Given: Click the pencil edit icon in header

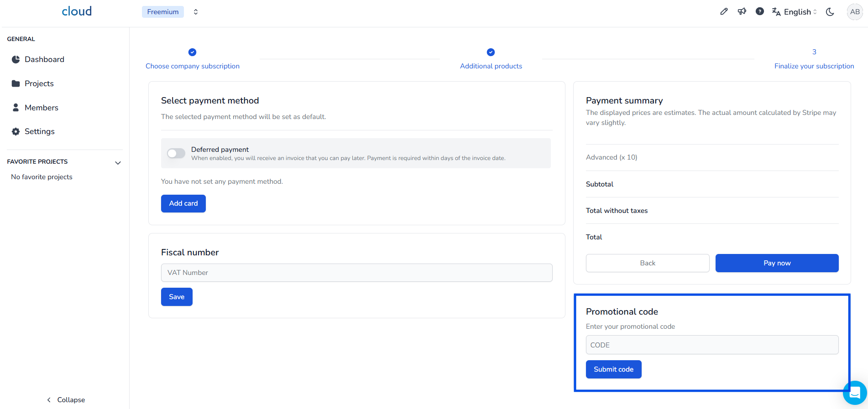Looking at the screenshot, I should 724,12.
